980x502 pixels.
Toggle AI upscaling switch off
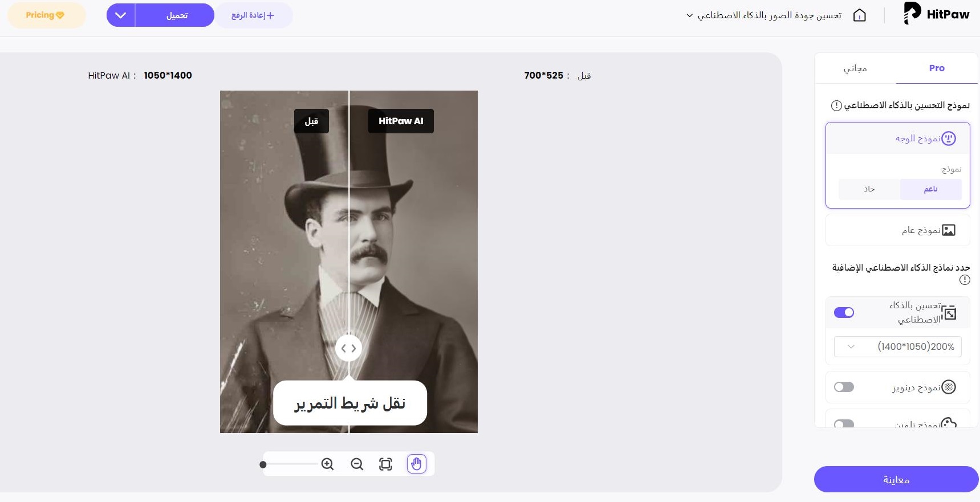tap(844, 312)
